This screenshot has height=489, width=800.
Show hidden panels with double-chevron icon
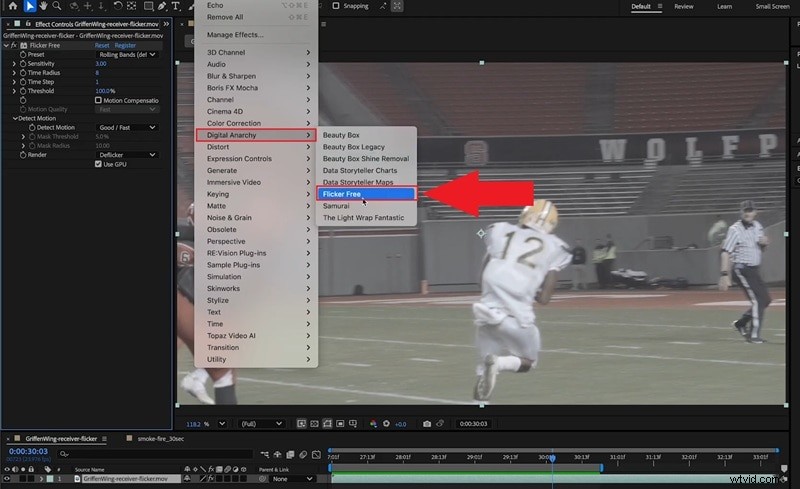point(166,23)
